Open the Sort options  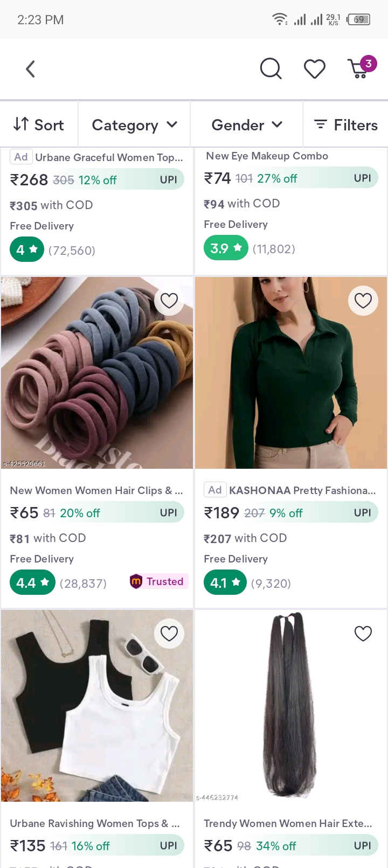point(39,125)
